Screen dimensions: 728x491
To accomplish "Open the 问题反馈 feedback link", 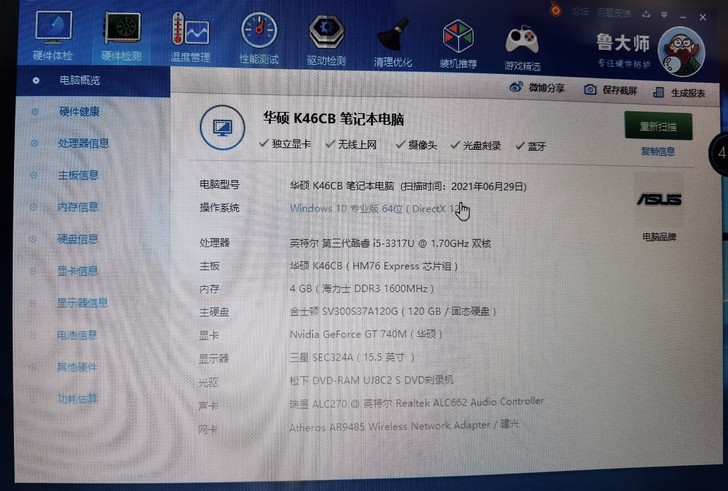I will tap(614, 13).
